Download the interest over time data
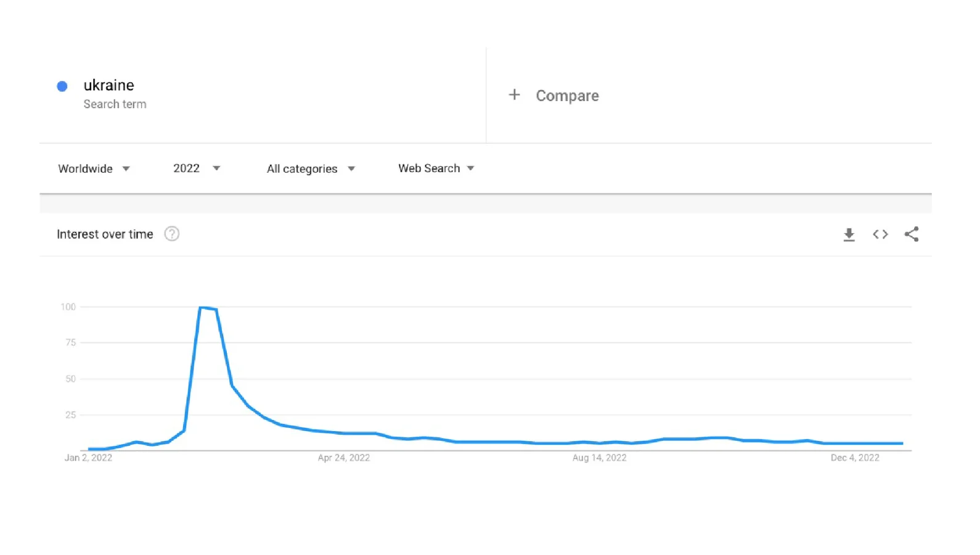The image size is (980, 555). (849, 234)
